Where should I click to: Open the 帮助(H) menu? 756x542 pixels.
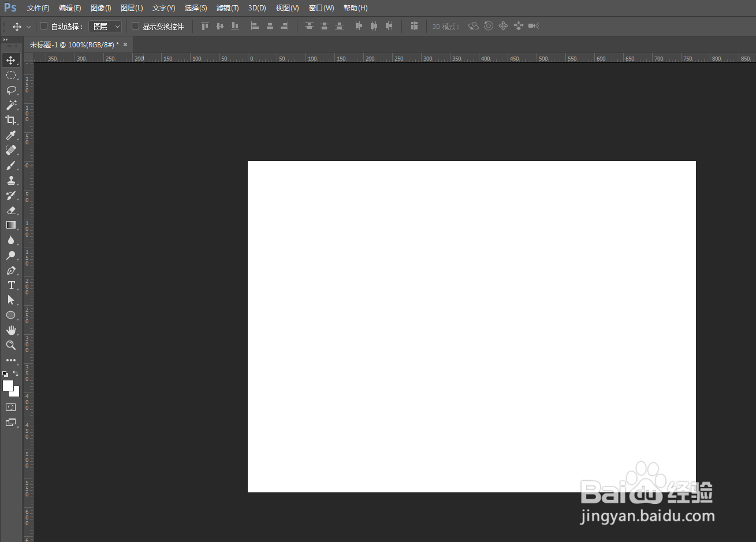tap(355, 8)
